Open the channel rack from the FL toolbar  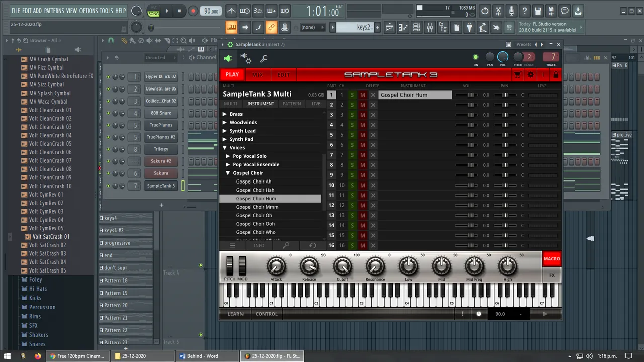tap(417, 28)
